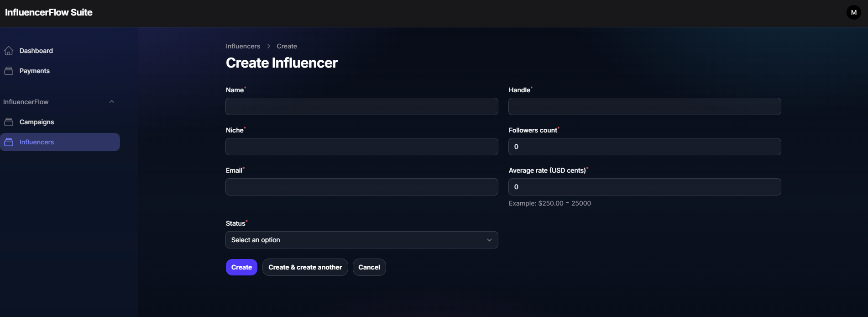Click the Payments icon in sidebar
Screen dimensions: 868x317
[9, 70]
